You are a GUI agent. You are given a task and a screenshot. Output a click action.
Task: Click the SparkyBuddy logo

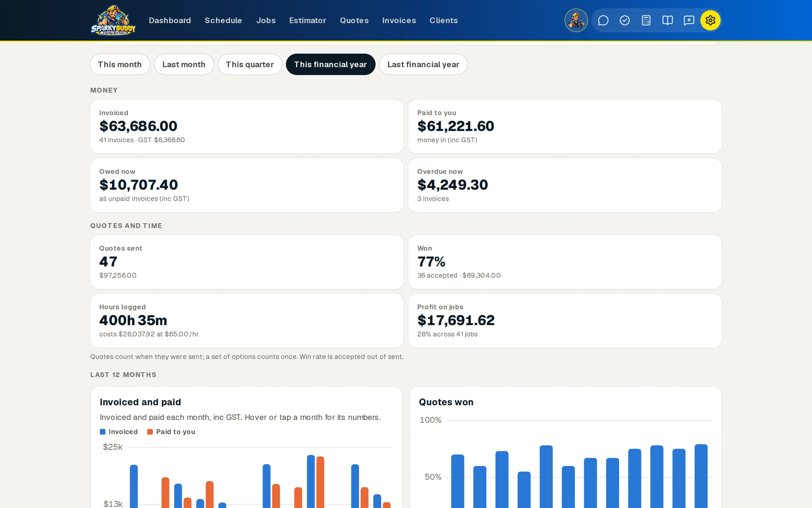tap(113, 20)
